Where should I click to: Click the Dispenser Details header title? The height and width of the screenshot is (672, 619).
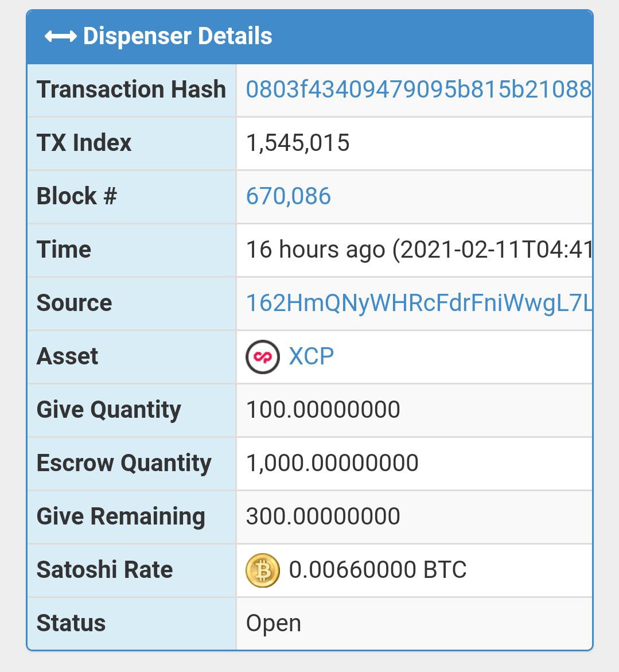click(177, 36)
